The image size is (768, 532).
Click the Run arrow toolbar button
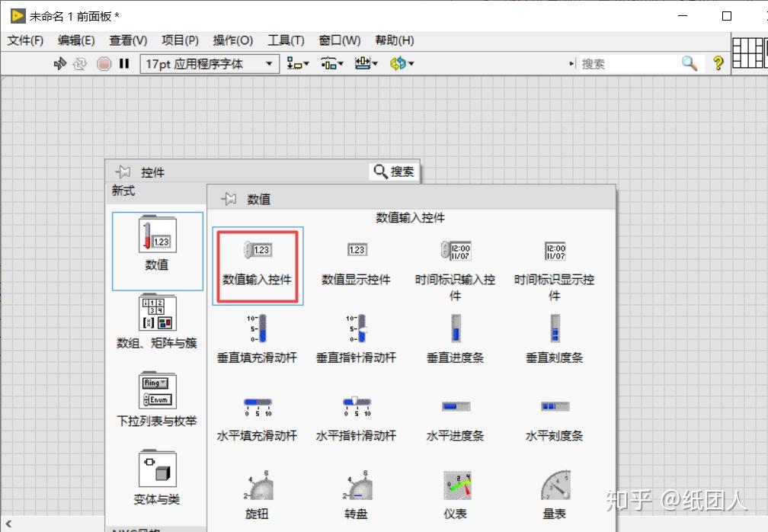(x=59, y=63)
